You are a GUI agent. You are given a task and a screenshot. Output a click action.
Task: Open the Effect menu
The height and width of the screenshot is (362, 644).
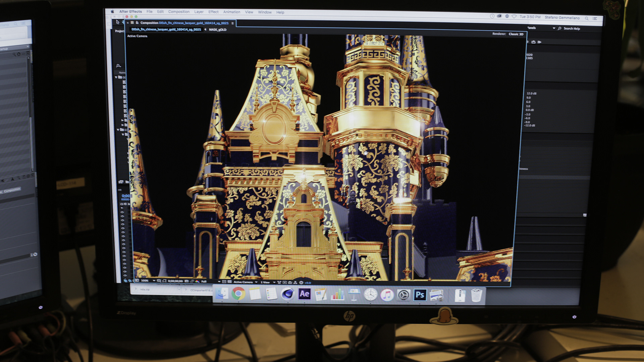213,12
